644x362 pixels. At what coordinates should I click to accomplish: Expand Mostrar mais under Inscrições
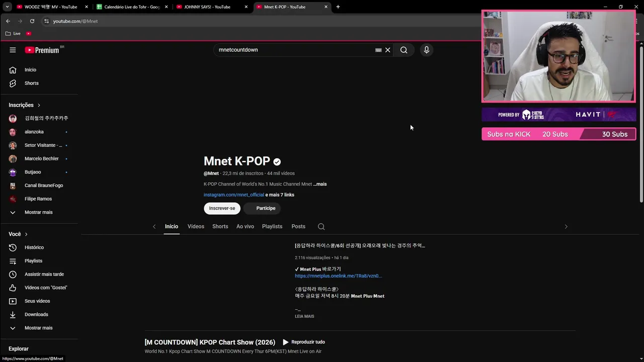[x=39, y=212]
